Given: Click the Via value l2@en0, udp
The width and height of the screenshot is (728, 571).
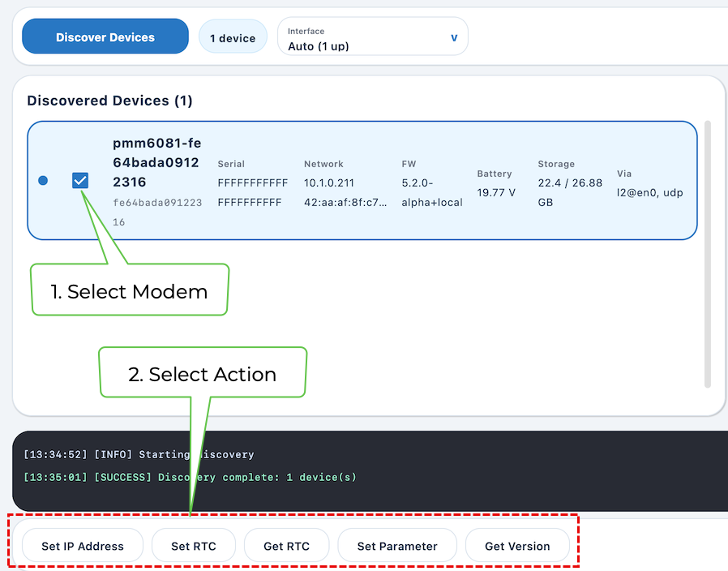Looking at the screenshot, I should coord(649,193).
